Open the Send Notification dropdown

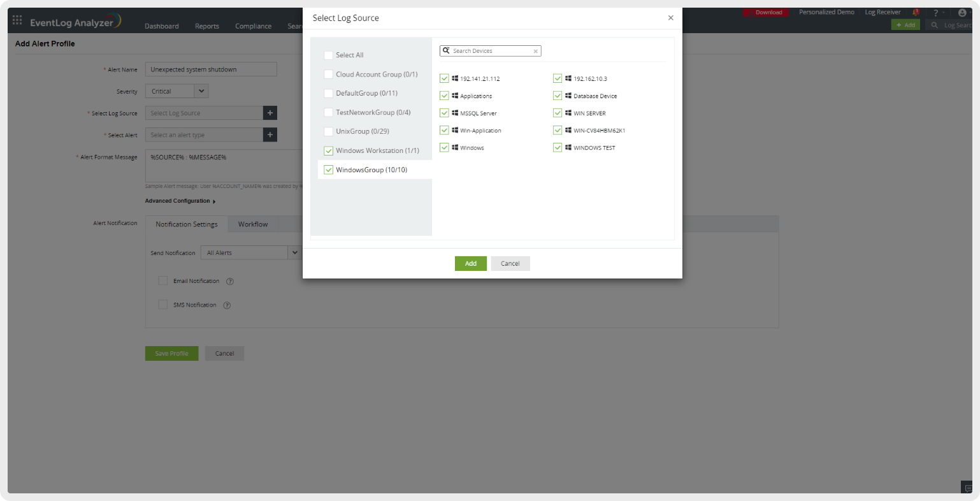(x=250, y=253)
